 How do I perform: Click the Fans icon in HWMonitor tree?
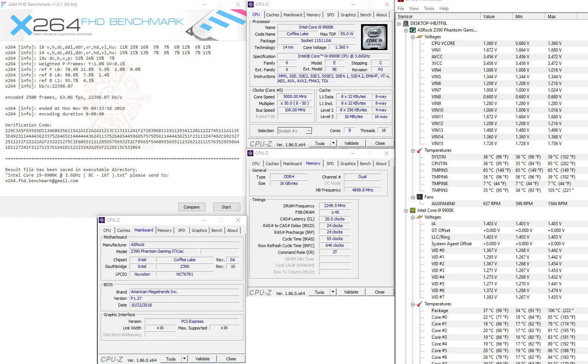pyautogui.click(x=420, y=197)
